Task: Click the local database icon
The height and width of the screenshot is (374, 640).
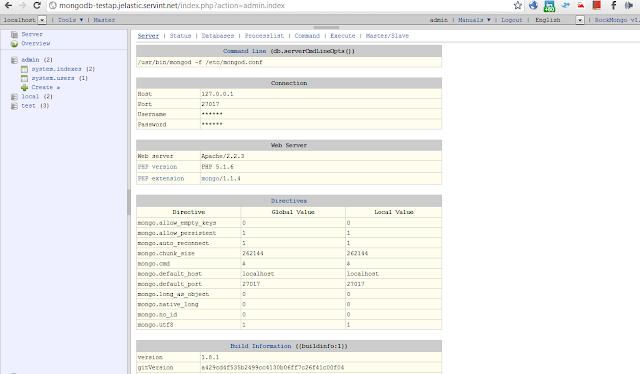Action: click(x=14, y=97)
